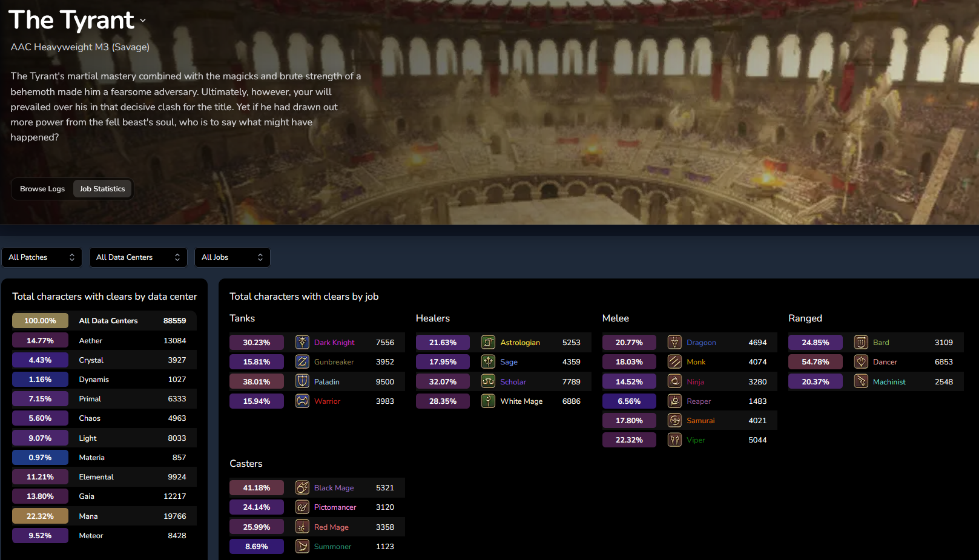Open the All Data Centers dropdown
The width and height of the screenshot is (979, 560).
(x=138, y=257)
